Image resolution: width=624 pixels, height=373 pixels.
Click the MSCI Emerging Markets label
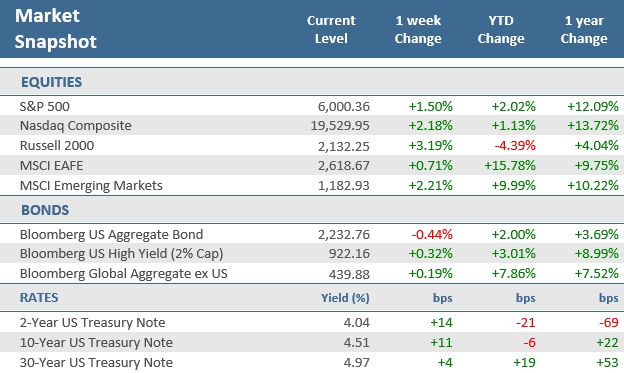point(91,186)
